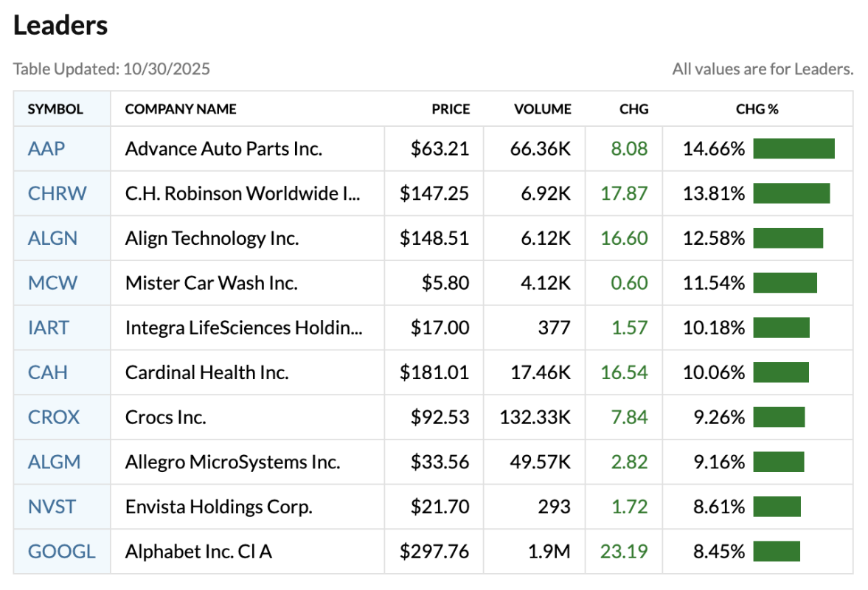Sort by the CHG % column header
The image size is (868, 590).
pos(757,109)
